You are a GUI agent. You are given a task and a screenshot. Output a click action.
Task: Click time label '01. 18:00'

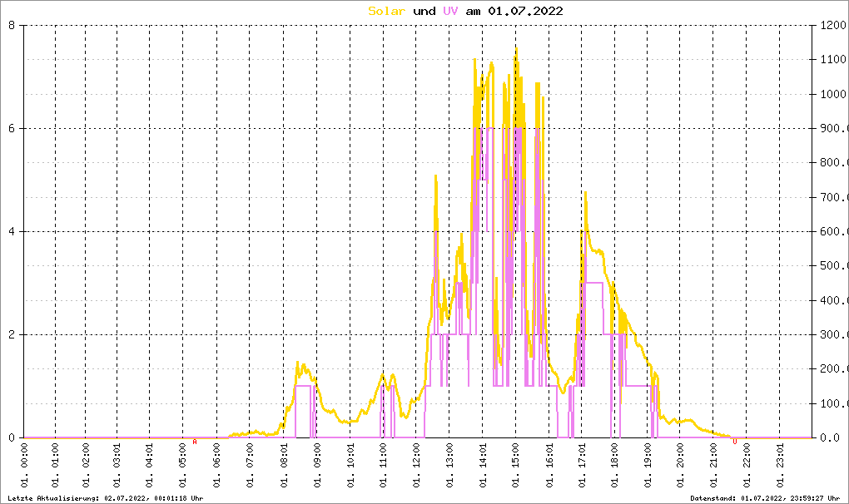[614, 465]
